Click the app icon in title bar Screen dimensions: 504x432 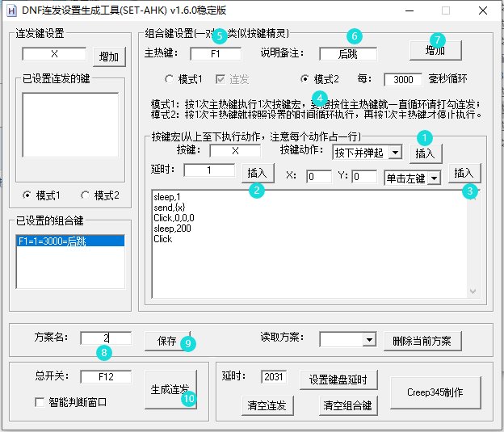(x=11, y=10)
